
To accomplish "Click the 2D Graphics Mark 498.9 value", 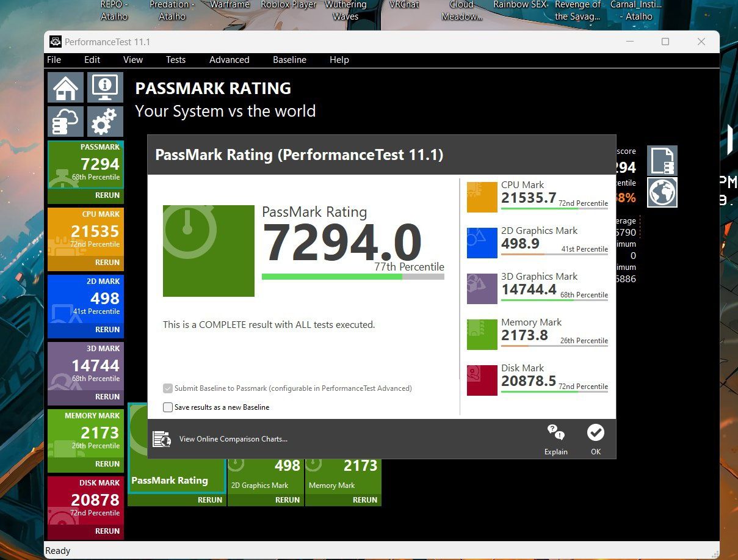I will 520,244.
